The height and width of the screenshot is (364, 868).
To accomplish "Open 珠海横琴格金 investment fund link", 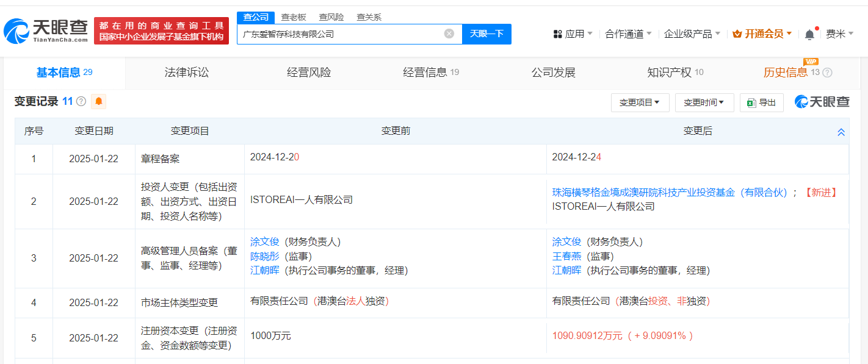I will (671, 192).
